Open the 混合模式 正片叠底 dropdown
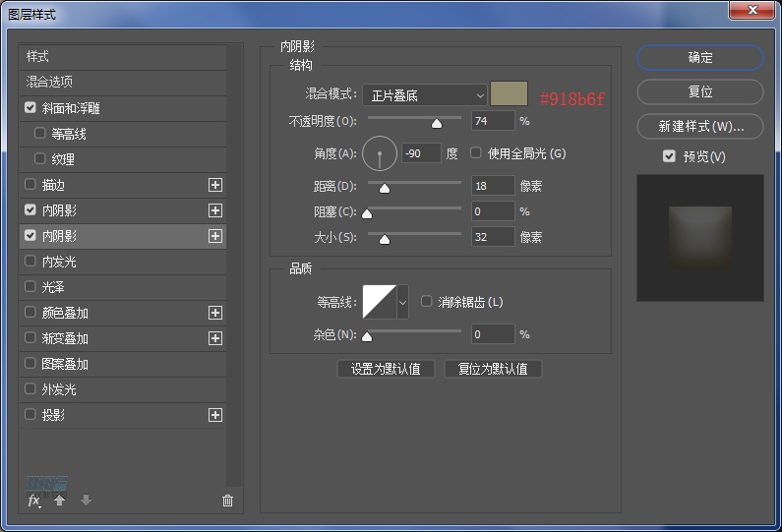The image size is (782, 532). pyautogui.click(x=425, y=95)
